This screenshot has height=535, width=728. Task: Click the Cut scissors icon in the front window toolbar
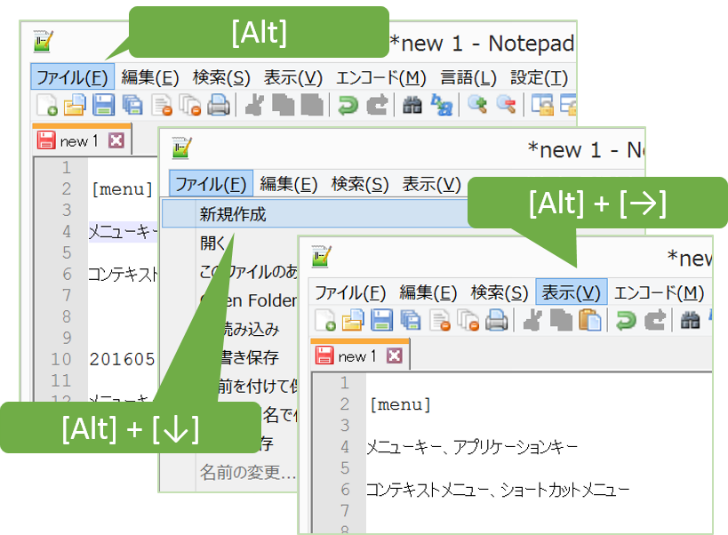pyautogui.click(x=532, y=320)
